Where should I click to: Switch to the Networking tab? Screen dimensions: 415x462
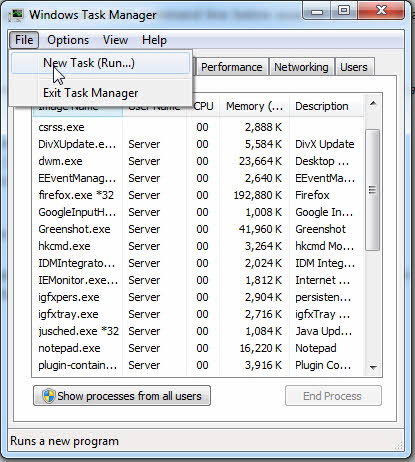coord(301,67)
